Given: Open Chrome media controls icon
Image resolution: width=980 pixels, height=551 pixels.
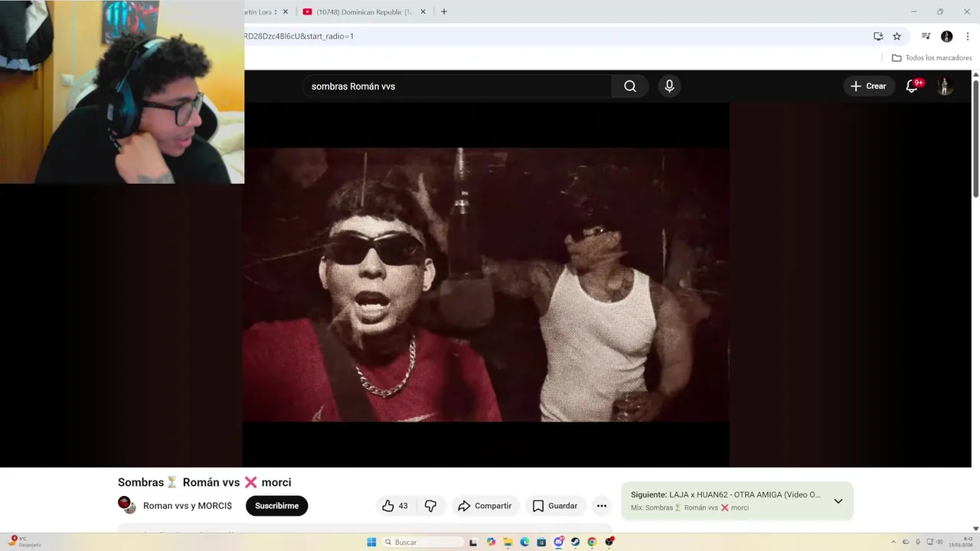Looking at the screenshot, I should tap(926, 36).
